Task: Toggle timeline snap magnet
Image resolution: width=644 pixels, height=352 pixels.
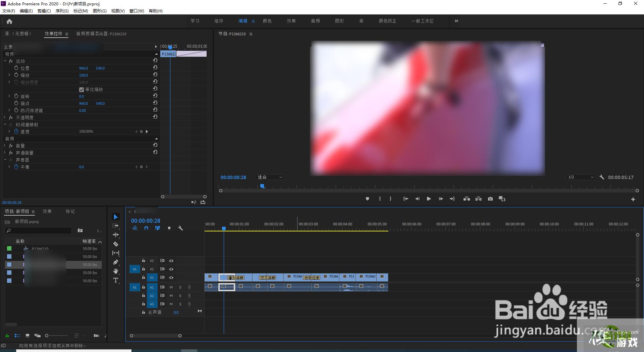Action: [146, 228]
